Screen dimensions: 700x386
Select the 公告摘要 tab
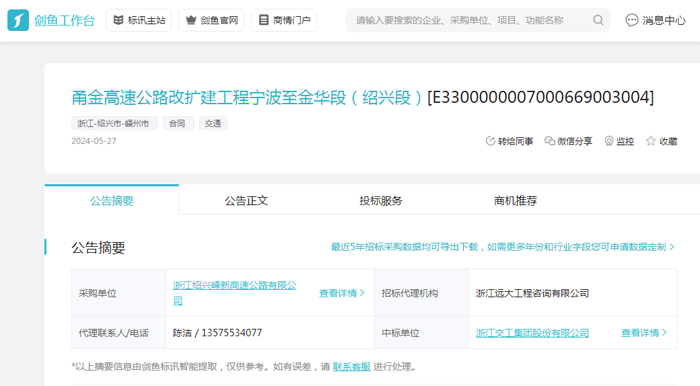click(112, 200)
